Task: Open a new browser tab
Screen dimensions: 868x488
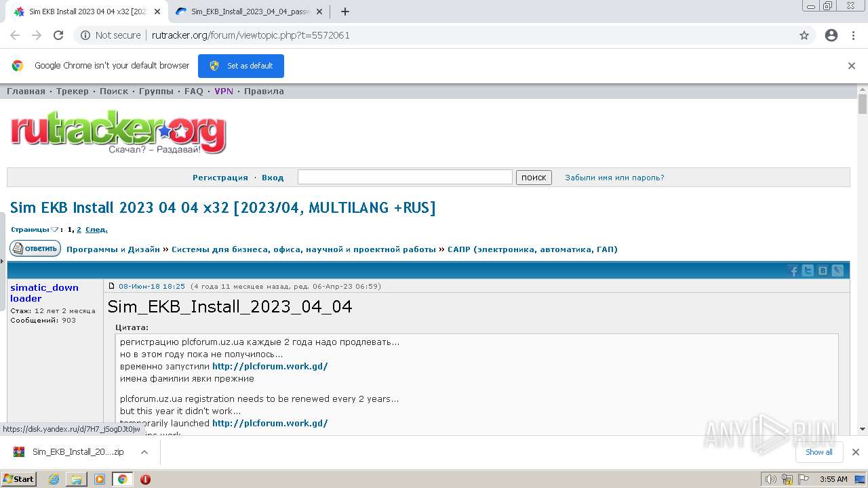Action: (345, 12)
